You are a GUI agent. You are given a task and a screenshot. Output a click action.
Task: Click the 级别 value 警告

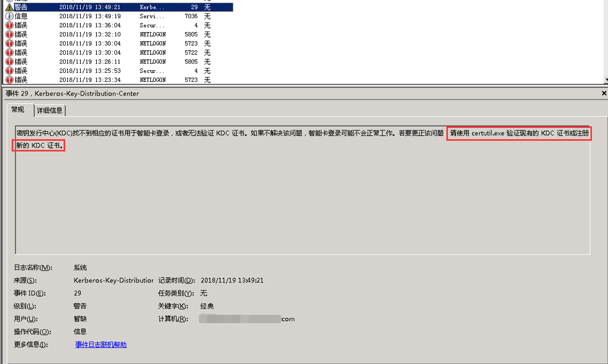point(80,306)
